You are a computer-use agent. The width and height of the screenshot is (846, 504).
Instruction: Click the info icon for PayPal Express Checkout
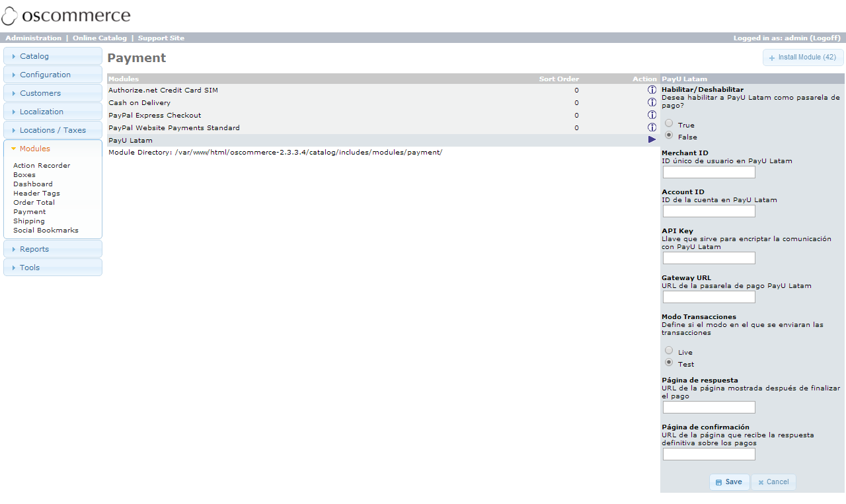click(x=652, y=115)
